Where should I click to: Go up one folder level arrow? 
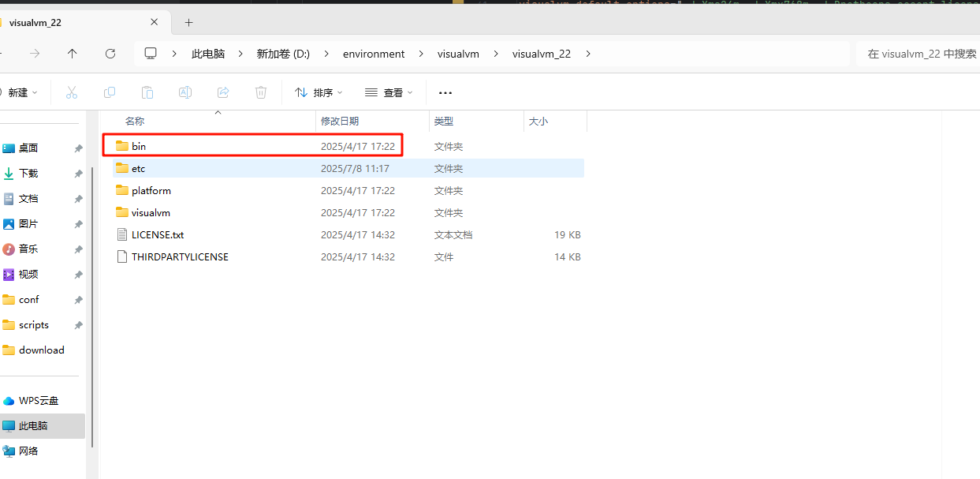pyautogui.click(x=73, y=54)
